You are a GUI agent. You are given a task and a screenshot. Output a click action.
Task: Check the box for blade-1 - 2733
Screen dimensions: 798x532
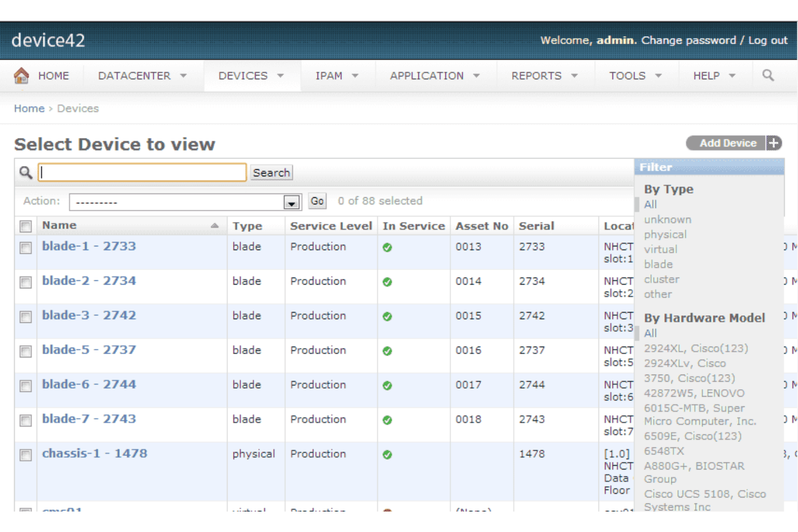(25, 248)
